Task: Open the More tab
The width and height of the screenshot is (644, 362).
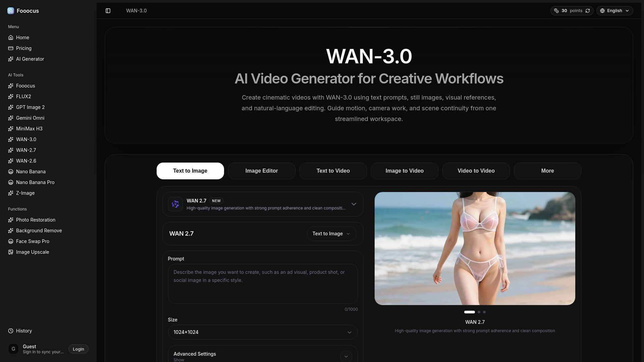Action: [x=547, y=171]
